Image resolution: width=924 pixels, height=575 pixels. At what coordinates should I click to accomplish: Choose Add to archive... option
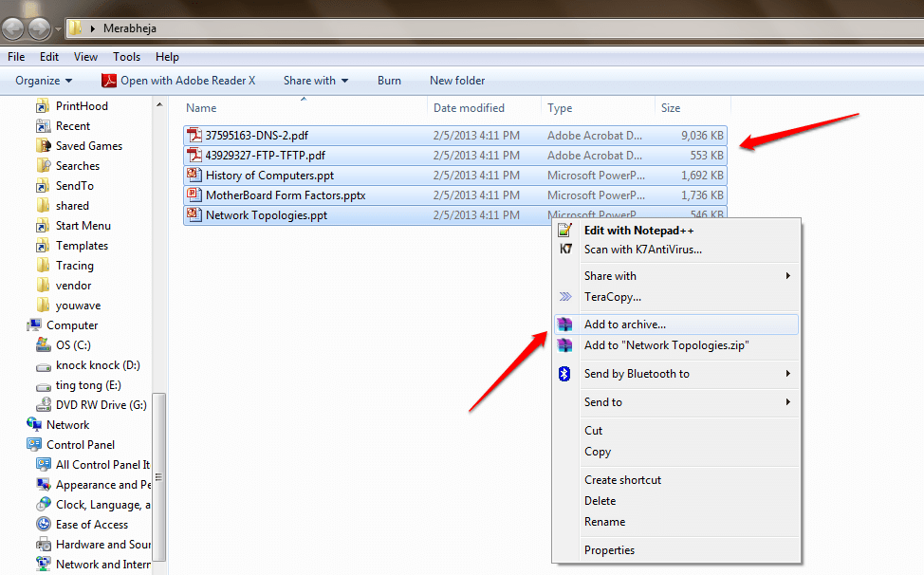pyautogui.click(x=675, y=325)
